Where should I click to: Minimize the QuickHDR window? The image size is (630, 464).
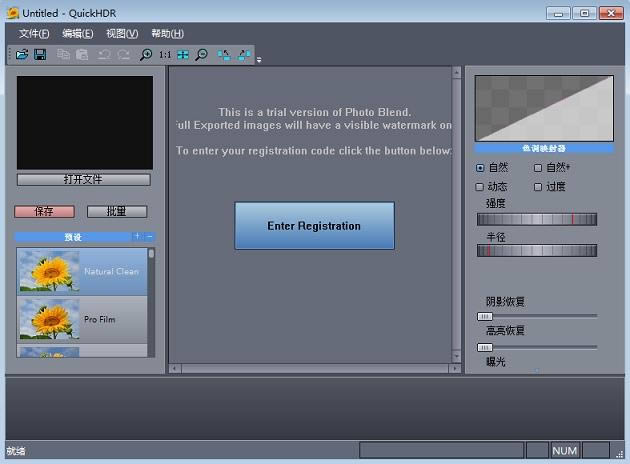click(558, 13)
